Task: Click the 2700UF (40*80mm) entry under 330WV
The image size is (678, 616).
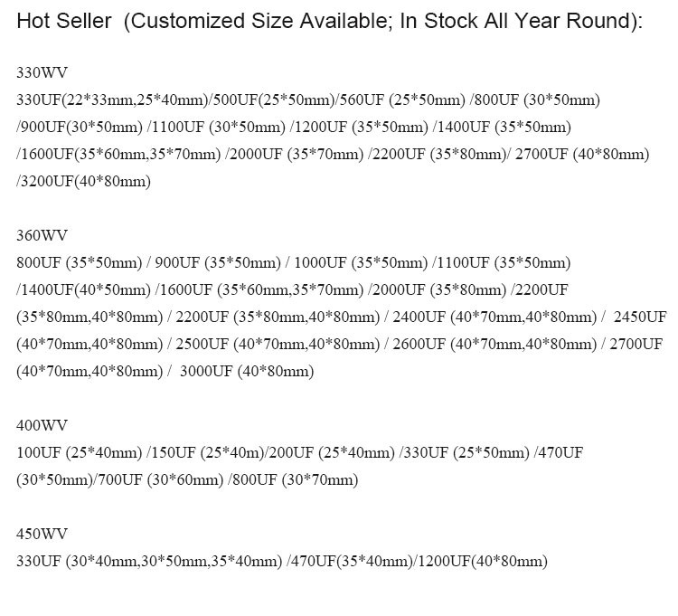Action: [x=582, y=155]
